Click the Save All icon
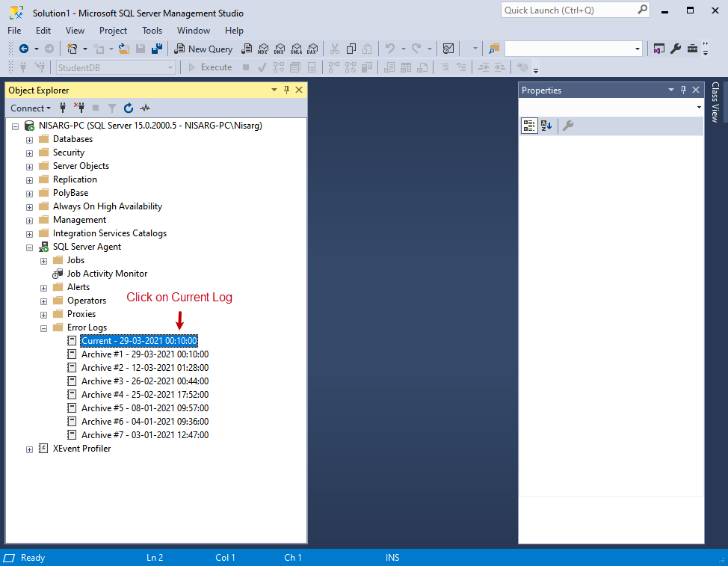 point(157,49)
